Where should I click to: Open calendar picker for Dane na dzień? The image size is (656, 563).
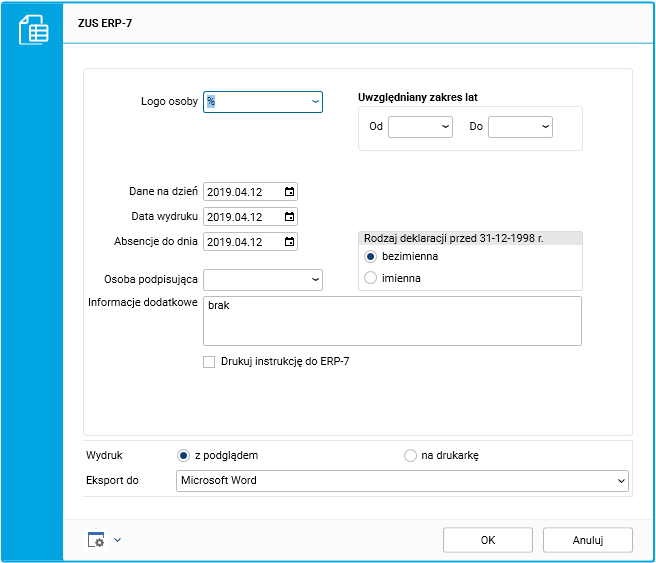pyautogui.click(x=289, y=192)
